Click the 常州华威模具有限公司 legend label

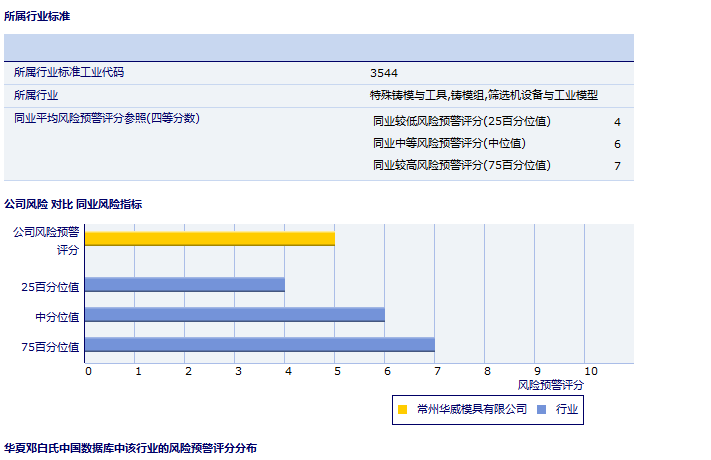tap(471, 409)
